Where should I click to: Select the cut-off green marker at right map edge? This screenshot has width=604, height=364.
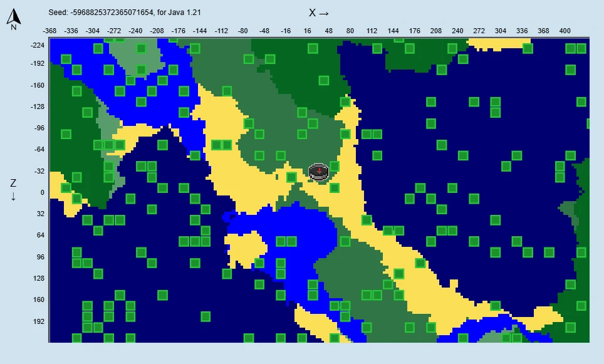point(588,123)
